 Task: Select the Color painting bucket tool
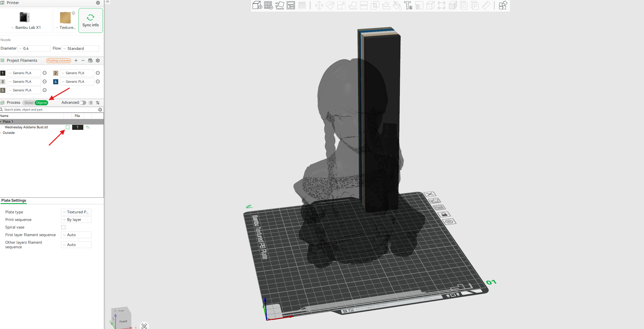[397, 5]
